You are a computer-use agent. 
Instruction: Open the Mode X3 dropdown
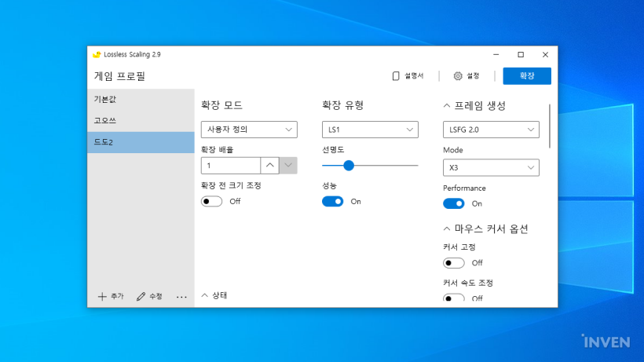pos(491,167)
